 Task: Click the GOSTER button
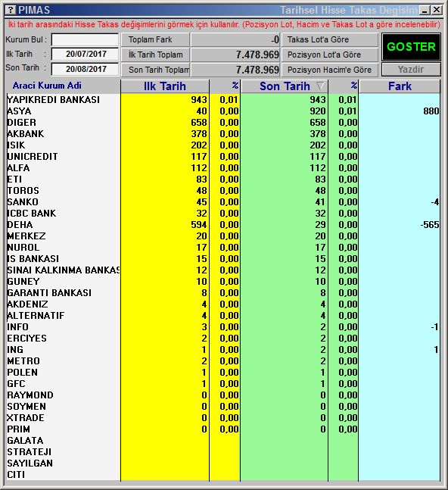pyautogui.click(x=411, y=47)
